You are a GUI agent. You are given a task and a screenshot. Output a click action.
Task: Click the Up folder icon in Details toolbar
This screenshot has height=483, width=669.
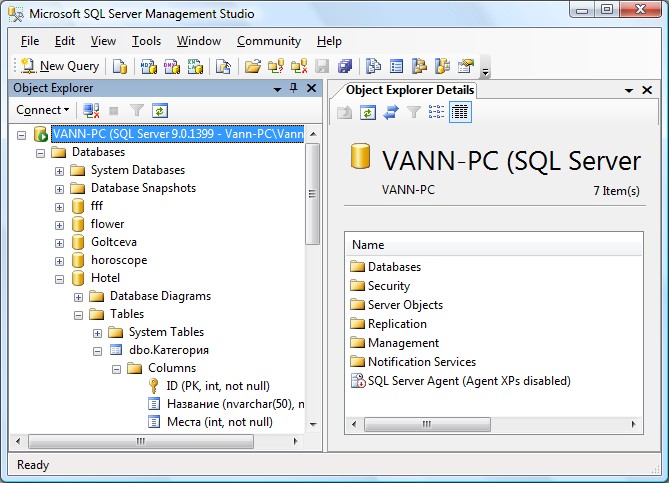[345, 113]
